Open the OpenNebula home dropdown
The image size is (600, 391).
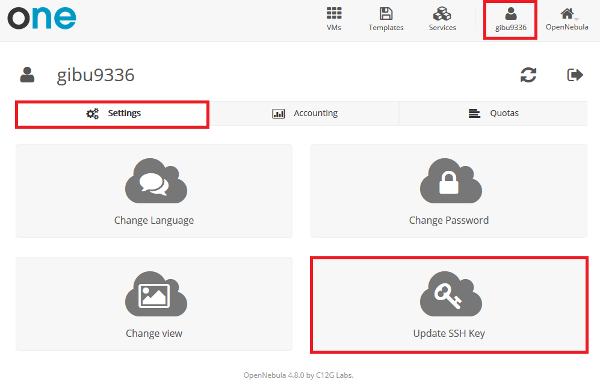pyautogui.click(x=567, y=19)
